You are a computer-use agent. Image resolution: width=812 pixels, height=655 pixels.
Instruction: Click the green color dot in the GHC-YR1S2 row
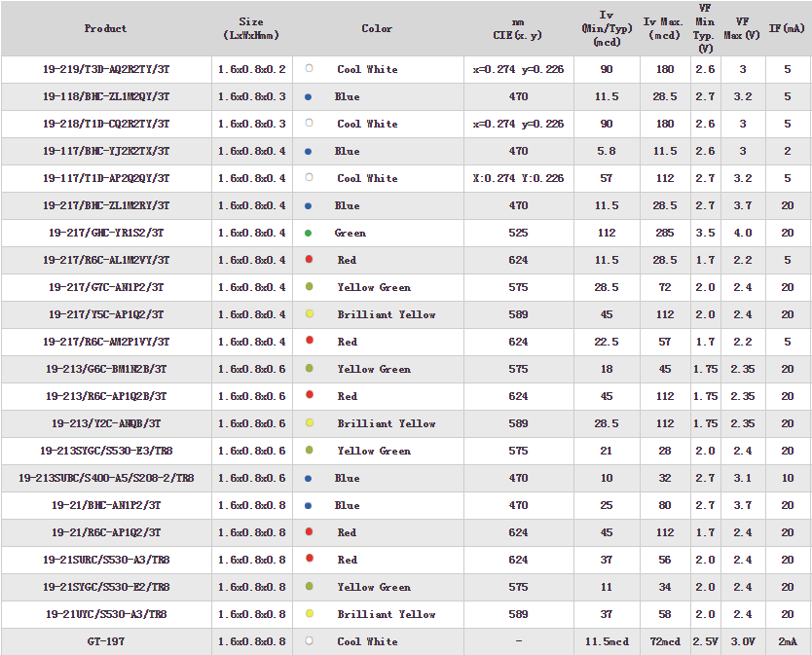309,233
